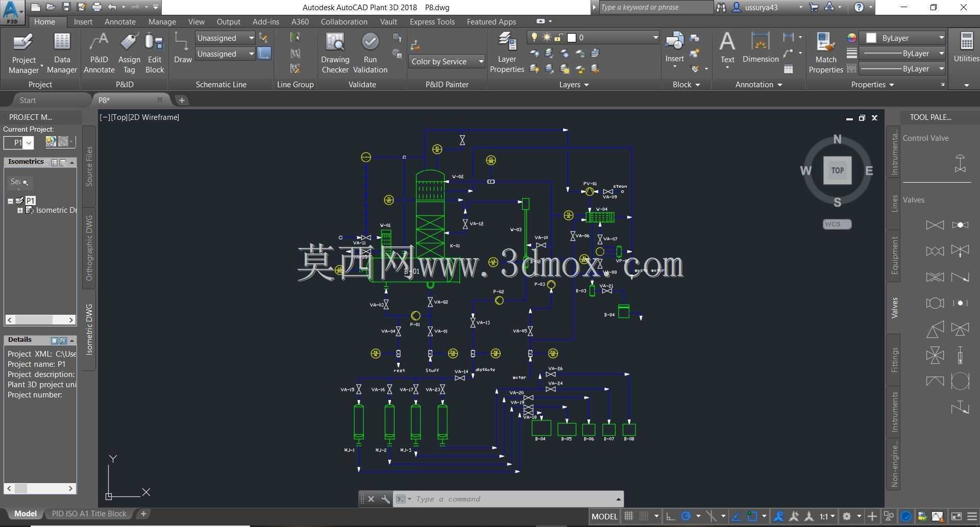The width and height of the screenshot is (980, 527).
Task: Click the Open file icon
Action: tap(50, 7)
